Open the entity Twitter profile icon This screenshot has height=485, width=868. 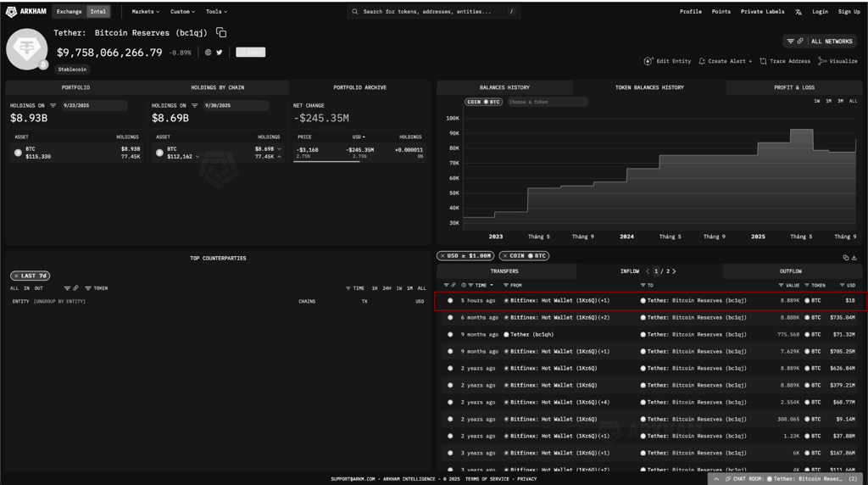pyautogui.click(x=220, y=52)
